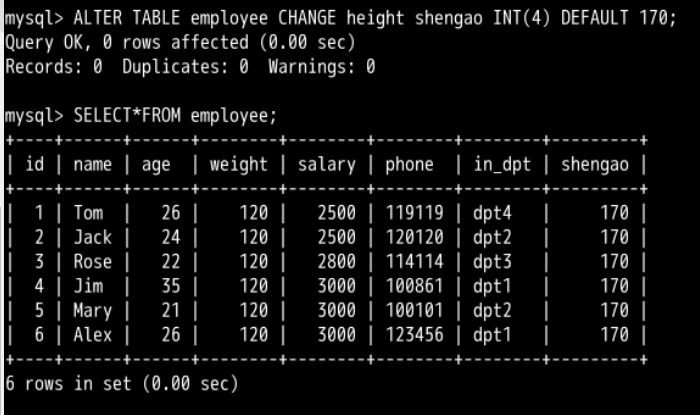Screen dimensions: 700x415
Task: Click Tom's shengao value 170
Action: click(614, 213)
